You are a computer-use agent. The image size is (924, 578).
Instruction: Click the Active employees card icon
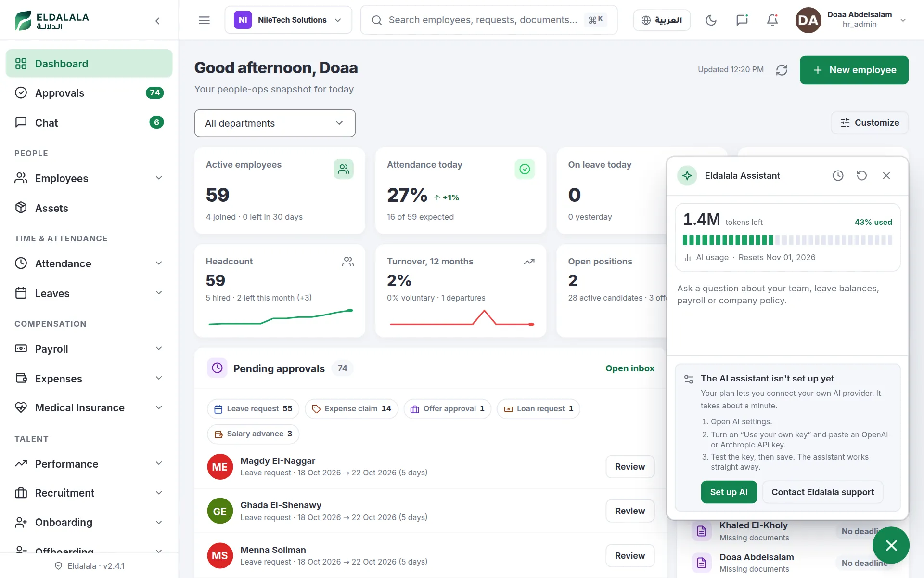click(344, 169)
